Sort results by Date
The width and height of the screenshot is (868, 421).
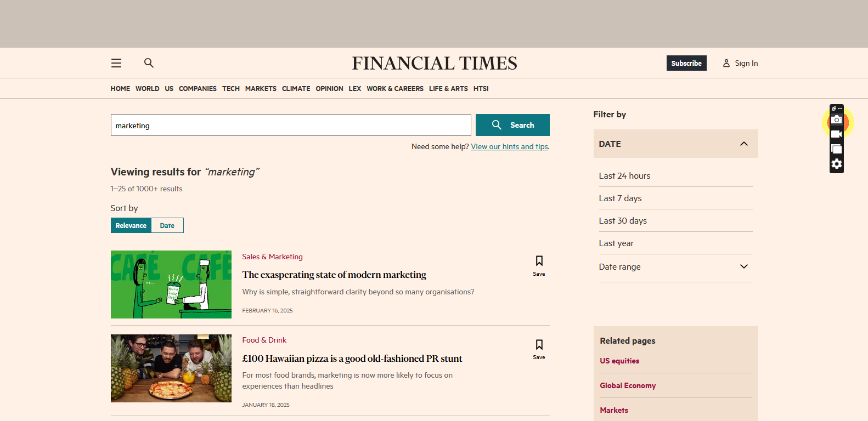(x=167, y=225)
